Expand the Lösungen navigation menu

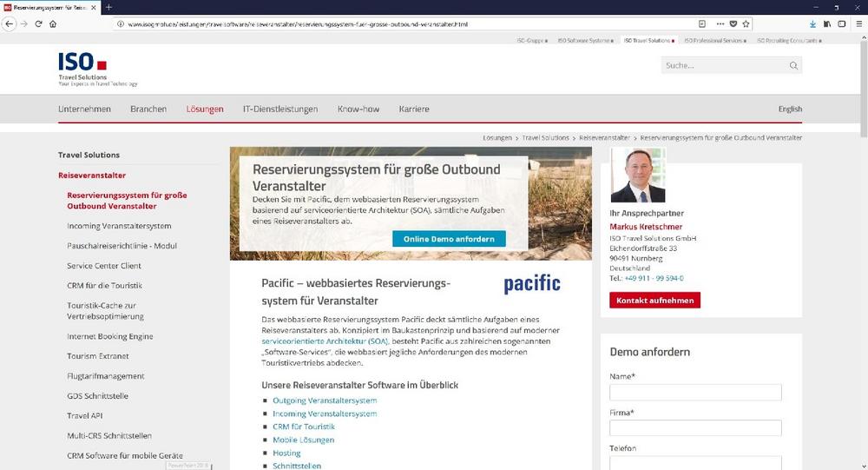205,109
